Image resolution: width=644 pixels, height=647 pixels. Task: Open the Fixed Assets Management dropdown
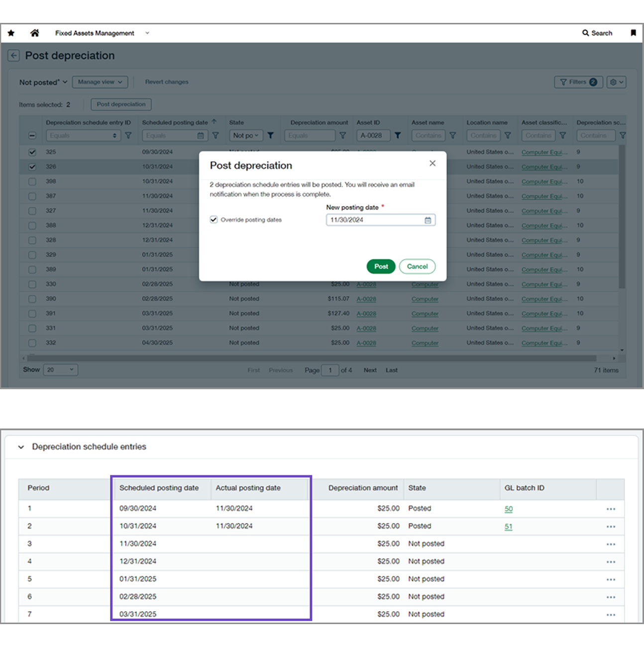tap(147, 33)
